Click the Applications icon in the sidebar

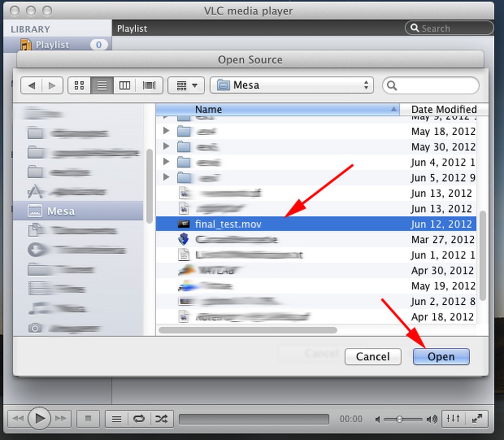35,192
